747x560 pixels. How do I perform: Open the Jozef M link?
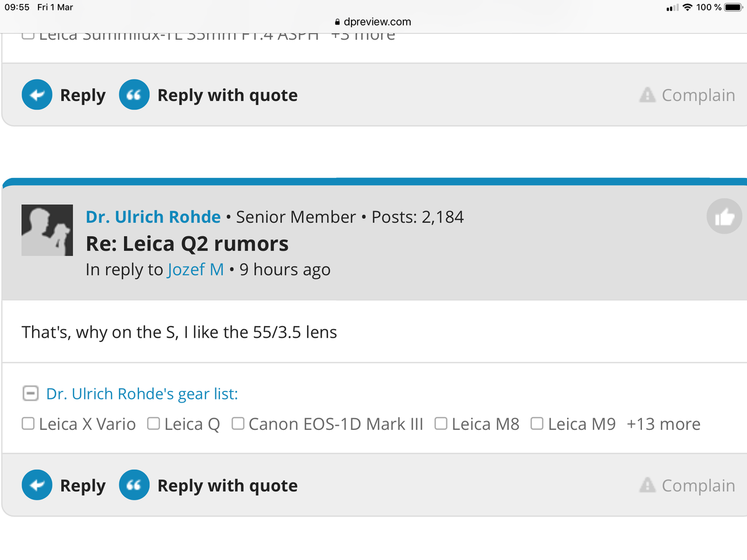pos(196,269)
